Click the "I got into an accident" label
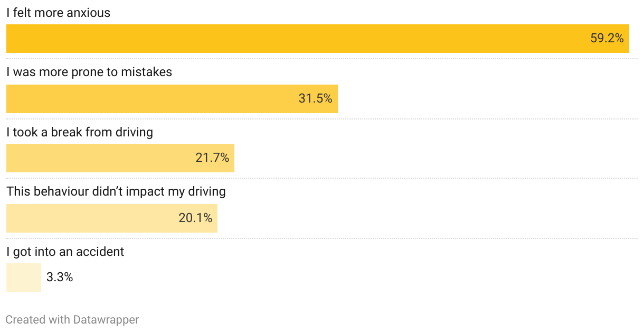 coord(65,252)
